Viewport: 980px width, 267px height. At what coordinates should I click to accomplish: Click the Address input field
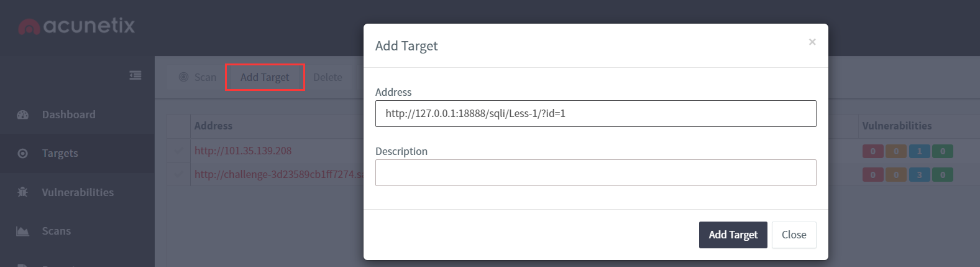595,114
